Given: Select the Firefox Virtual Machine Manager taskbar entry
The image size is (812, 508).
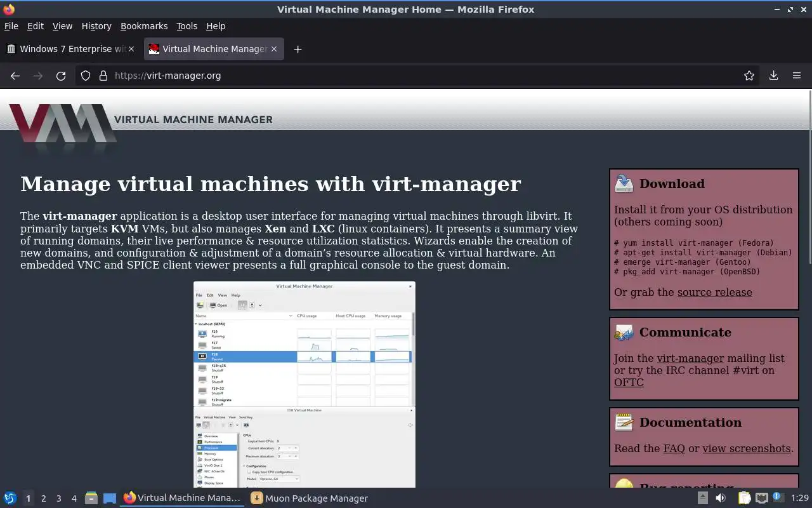Looking at the screenshot, I should (x=183, y=498).
